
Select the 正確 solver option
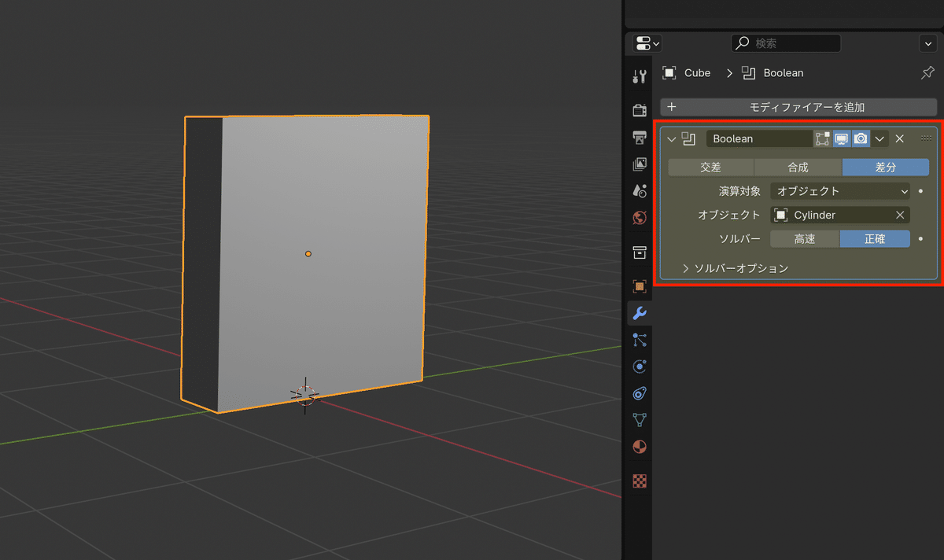(875, 239)
